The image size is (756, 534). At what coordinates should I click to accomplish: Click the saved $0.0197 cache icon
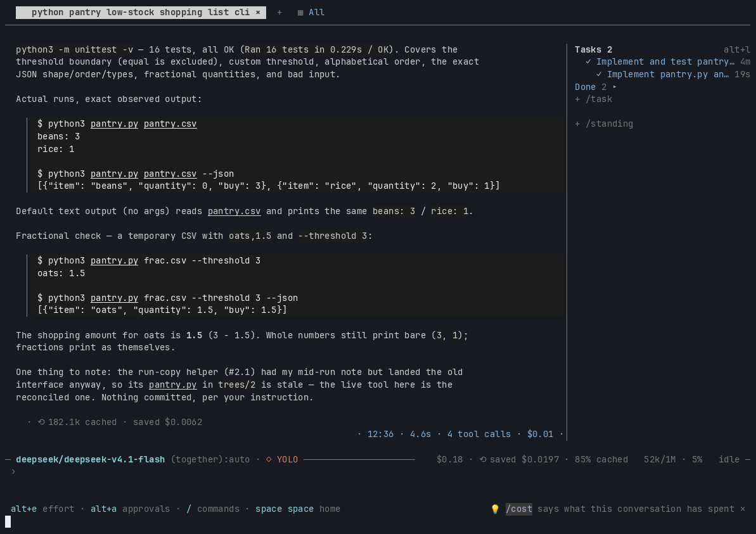(483, 459)
